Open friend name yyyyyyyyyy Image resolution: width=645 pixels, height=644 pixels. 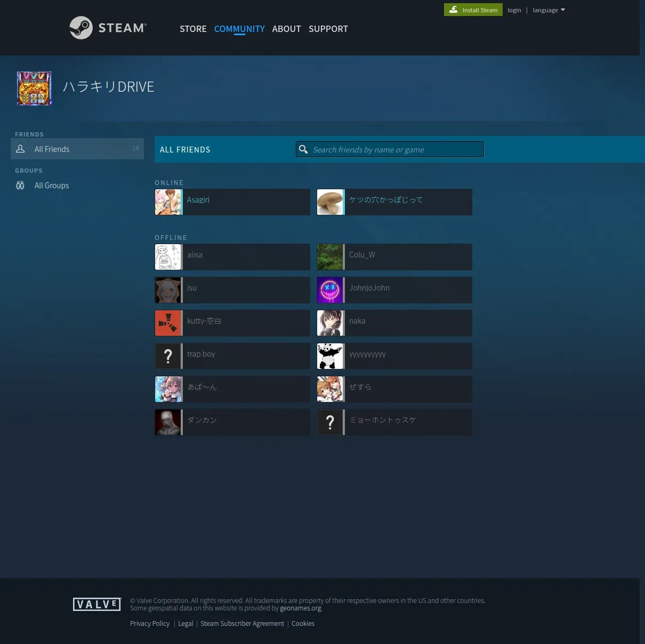point(367,354)
